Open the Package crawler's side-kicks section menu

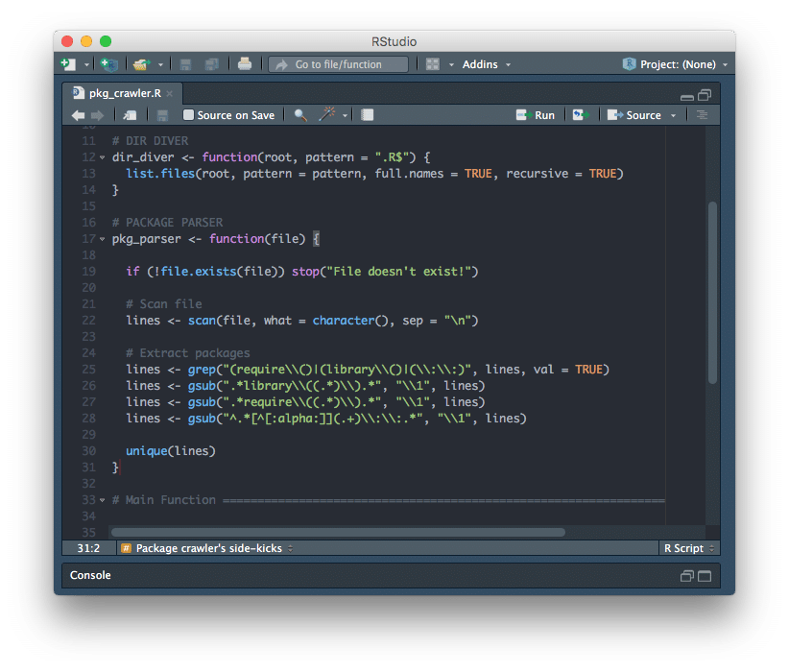207,548
